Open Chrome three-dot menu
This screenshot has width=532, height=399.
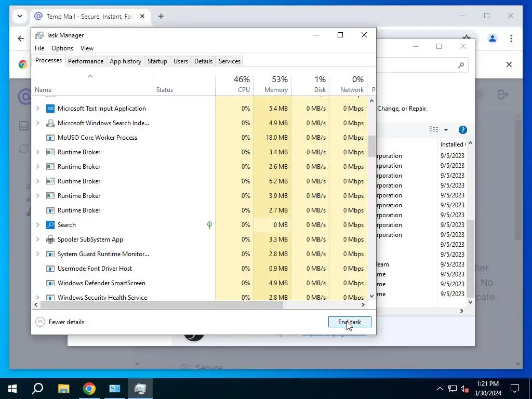[x=511, y=38]
